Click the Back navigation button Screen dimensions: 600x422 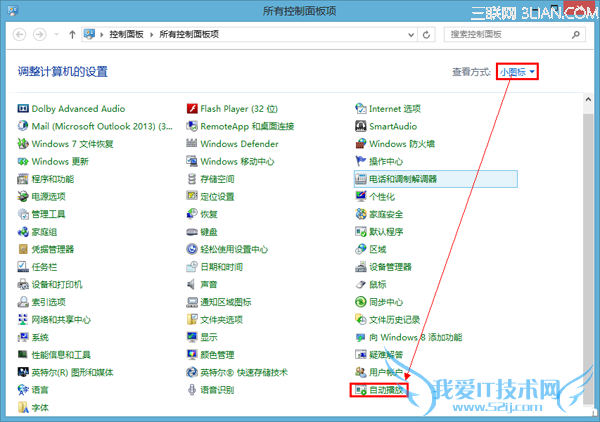(20, 35)
